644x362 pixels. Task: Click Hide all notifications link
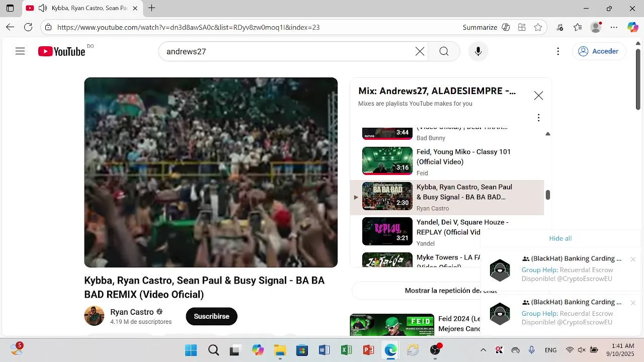(x=560, y=238)
